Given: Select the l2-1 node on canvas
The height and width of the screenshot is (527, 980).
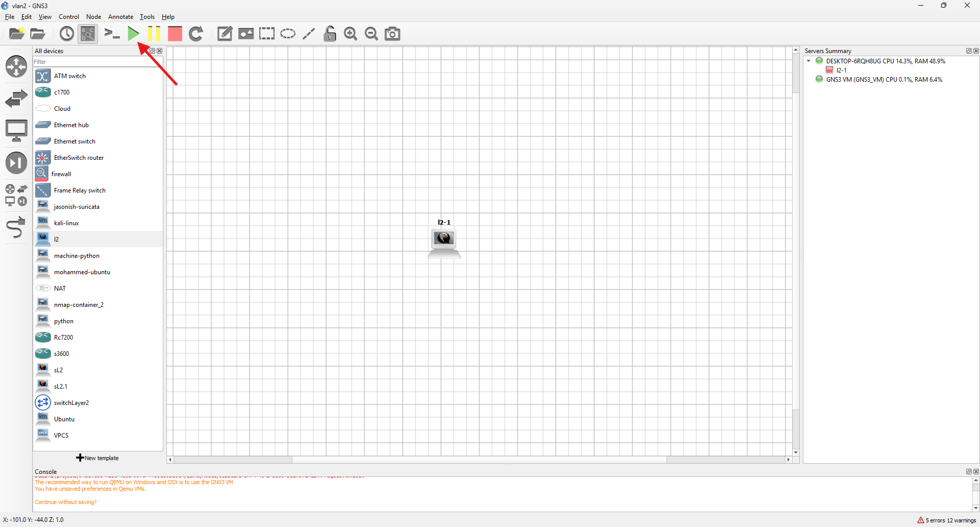Looking at the screenshot, I should [x=444, y=243].
